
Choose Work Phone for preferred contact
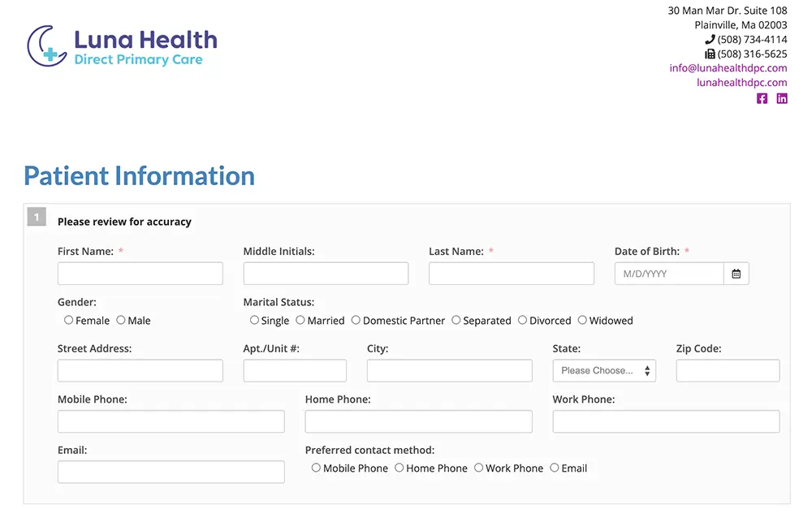pyautogui.click(x=478, y=468)
